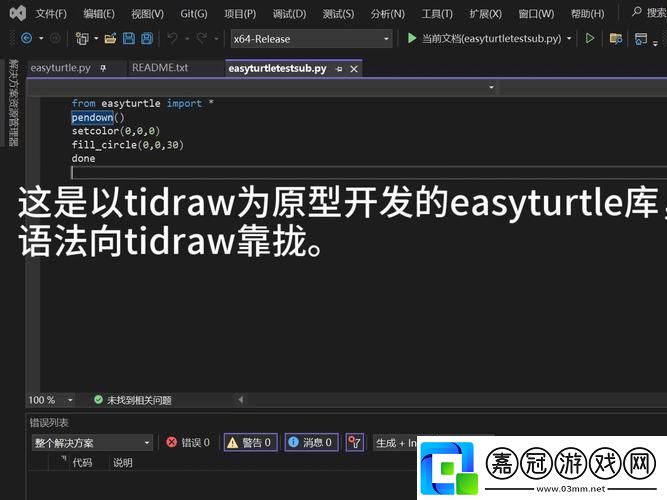Start debugging with the green play button
Viewport: 667px width, 500px height.
pos(411,38)
